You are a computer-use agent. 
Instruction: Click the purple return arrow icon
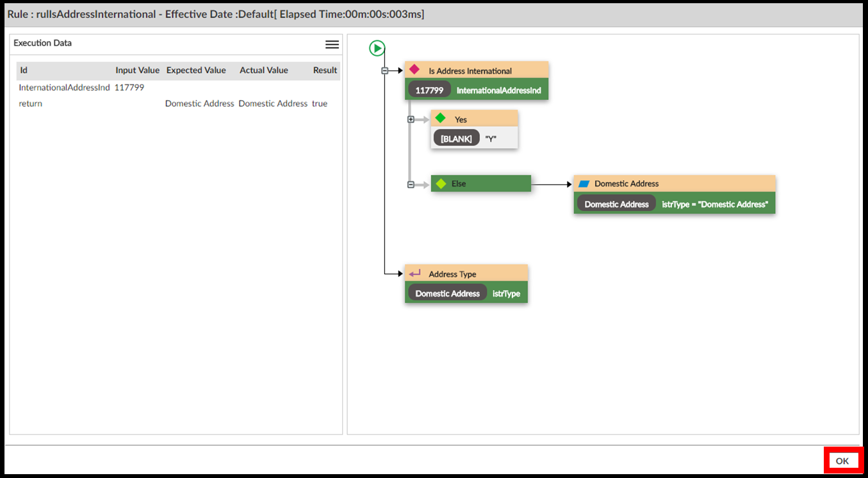point(414,274)
